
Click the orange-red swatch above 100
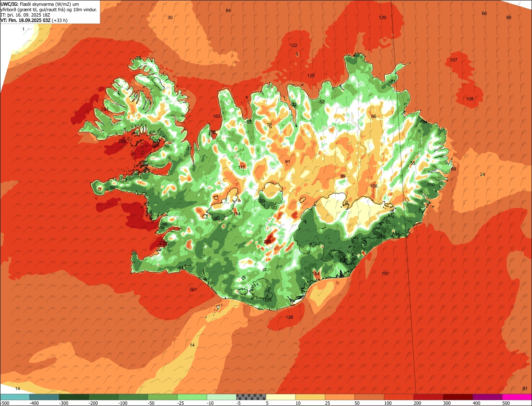(x=399, y=397)
